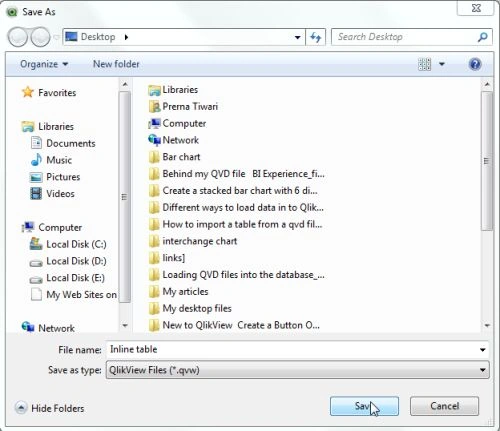The width and height of the screenshot is (500, 431).
Task: Click the navigation pane scrollbar down arrow
Action: [125, 325]
